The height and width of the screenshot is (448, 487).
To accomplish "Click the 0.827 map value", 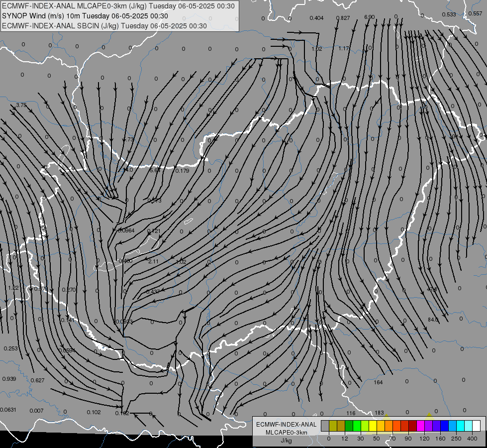I will 343,18.
